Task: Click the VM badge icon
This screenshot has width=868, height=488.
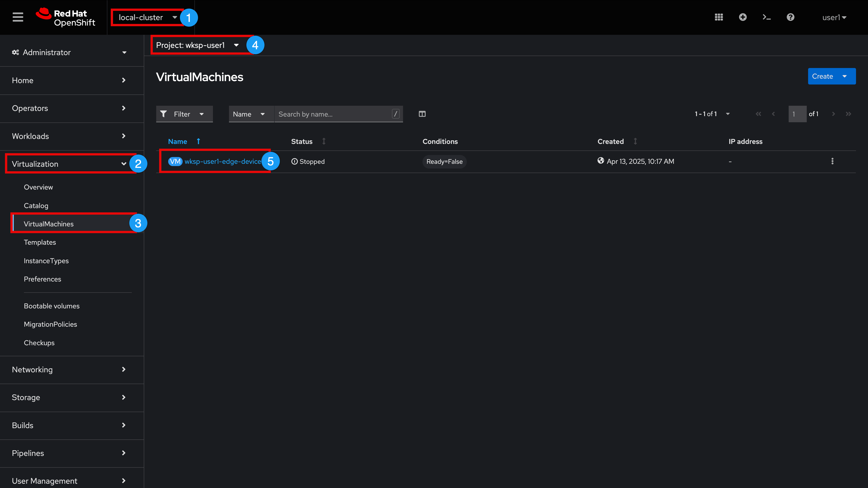Action: (175, 161)
